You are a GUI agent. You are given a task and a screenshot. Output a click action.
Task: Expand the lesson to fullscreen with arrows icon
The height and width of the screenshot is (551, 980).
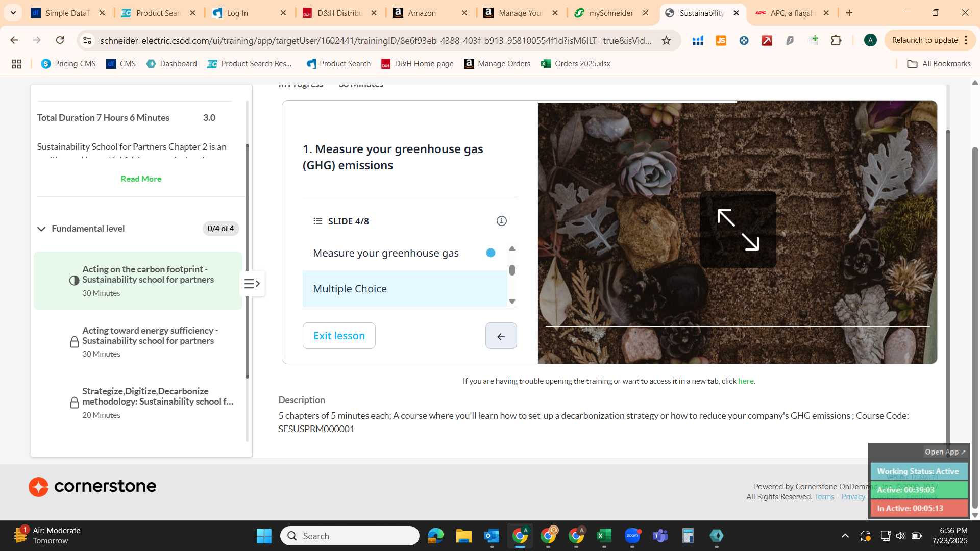(738, 230)
